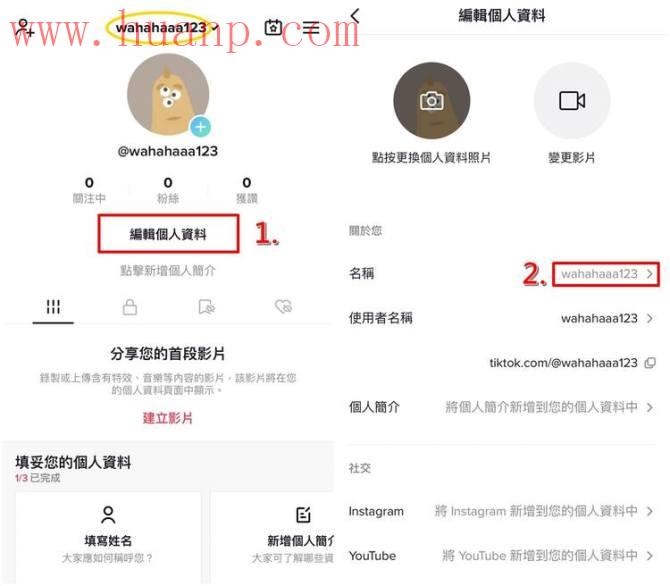The image size is (670, 586).
Task: Tap blue plus badge on avatar
Action: click(200, 127)
